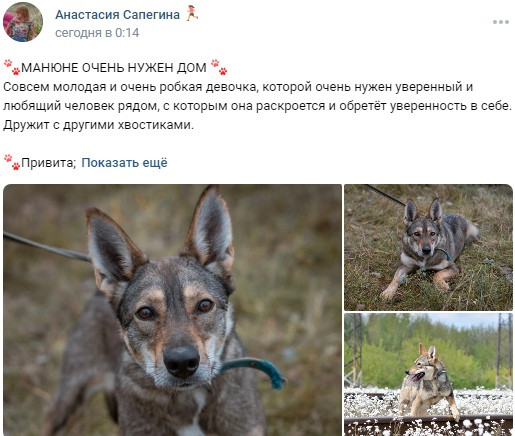Click the headline 'МАНЮНЕ ОЧЕНЬ НУЖЕН ДОМ'
515x436 pixels.
click(x=114, y=68)
